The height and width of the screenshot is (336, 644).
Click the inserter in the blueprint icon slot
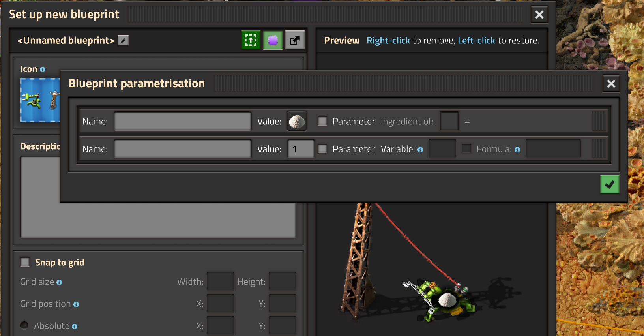(x=32, y=100)
